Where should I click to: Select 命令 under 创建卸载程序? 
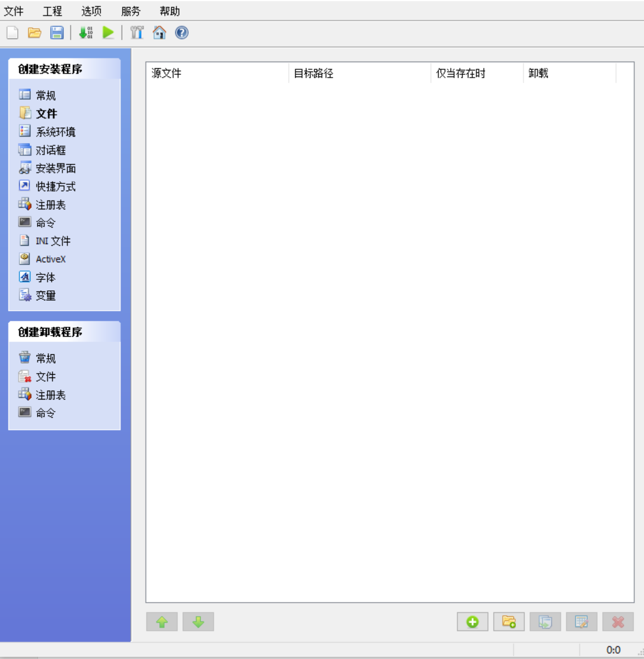(37, 413)
